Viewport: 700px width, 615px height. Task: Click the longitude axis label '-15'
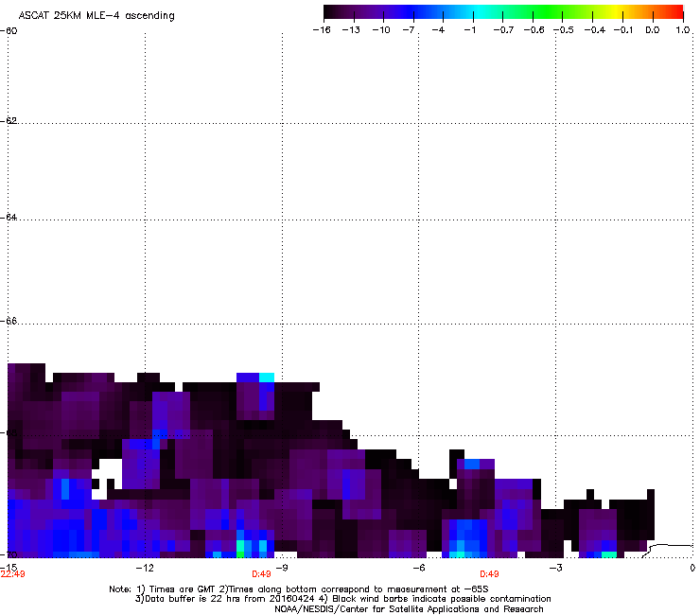(x=9, y=567)
